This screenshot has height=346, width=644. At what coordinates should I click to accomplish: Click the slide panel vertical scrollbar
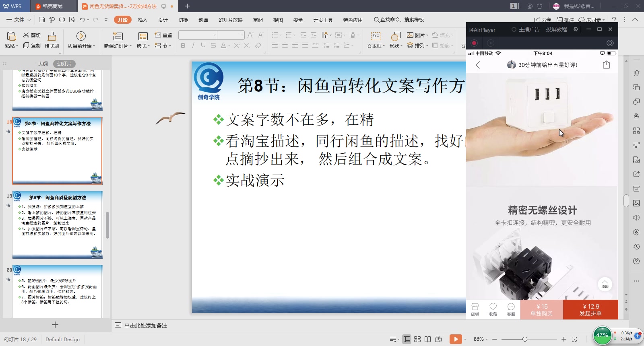click(x=107, y=225)
